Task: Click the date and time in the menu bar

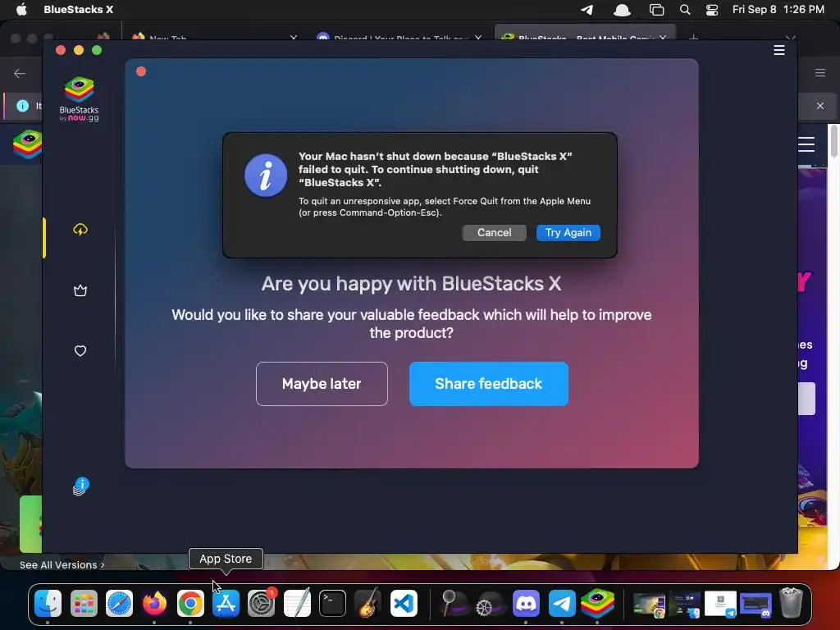Action: (778, 9)
